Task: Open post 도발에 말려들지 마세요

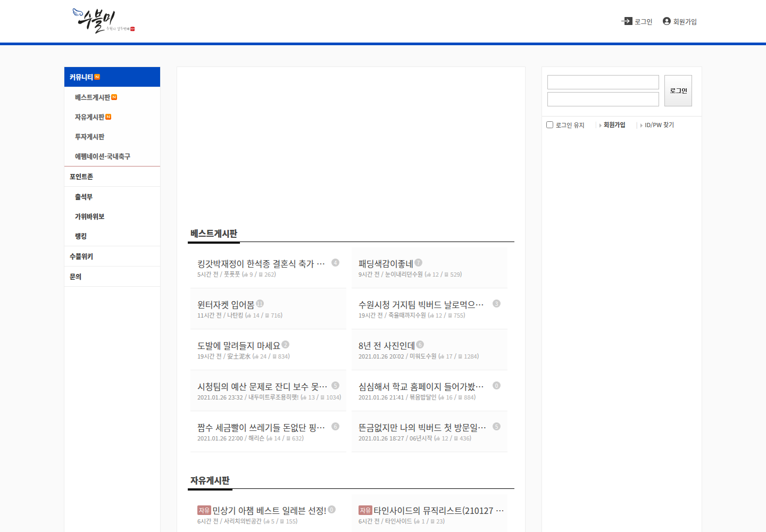Action: click(x=238, y=346)
